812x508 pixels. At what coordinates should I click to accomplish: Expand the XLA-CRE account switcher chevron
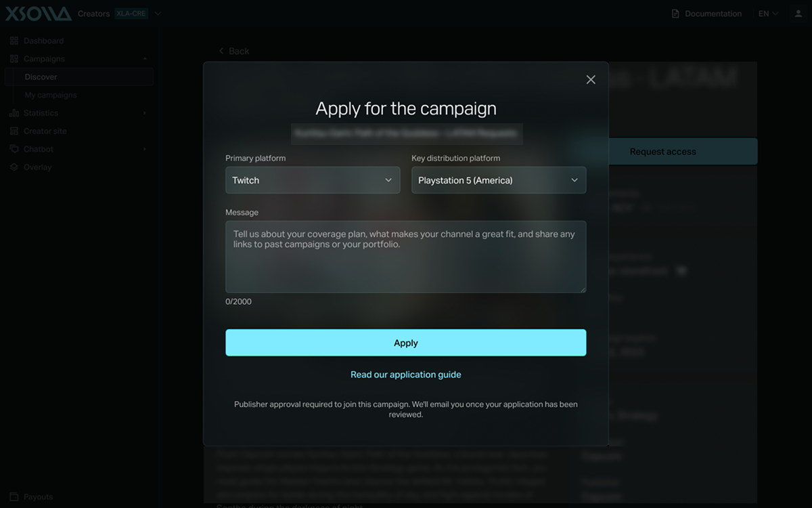[x=158, y=14]
